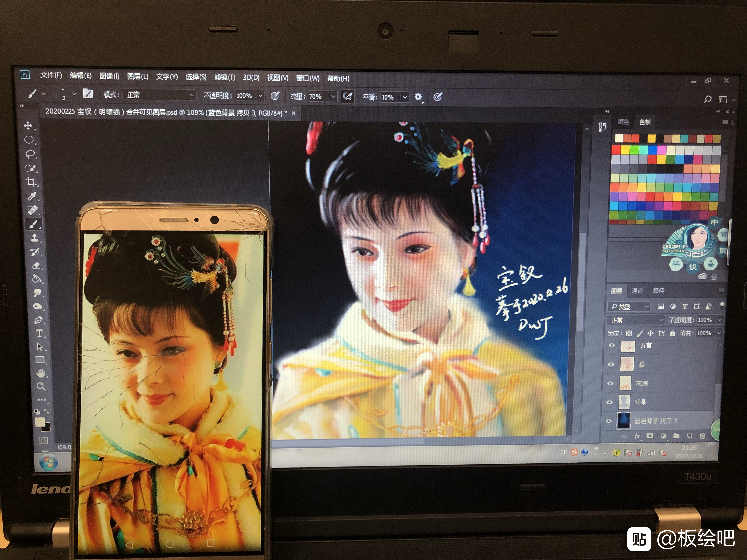
Task: Click the foreground color swatch
Action: 40,422
